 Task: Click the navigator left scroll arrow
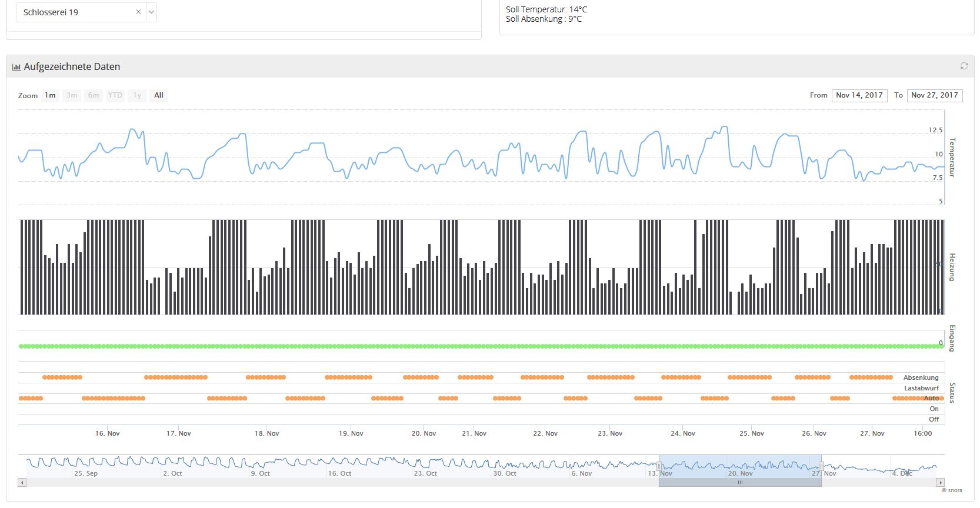pos(22,482)
